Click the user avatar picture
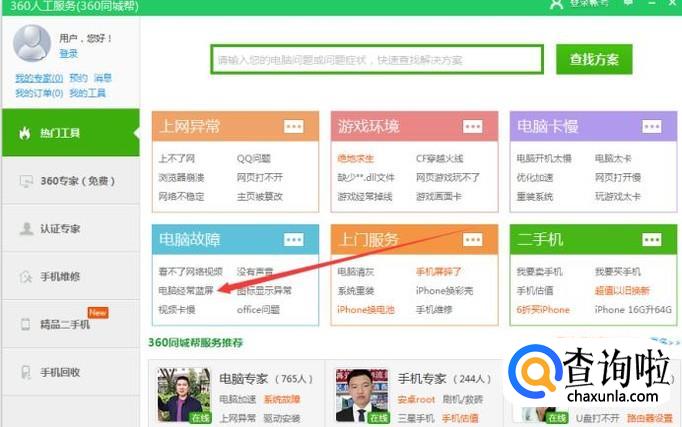682x427 pixels. click(32, 44)
